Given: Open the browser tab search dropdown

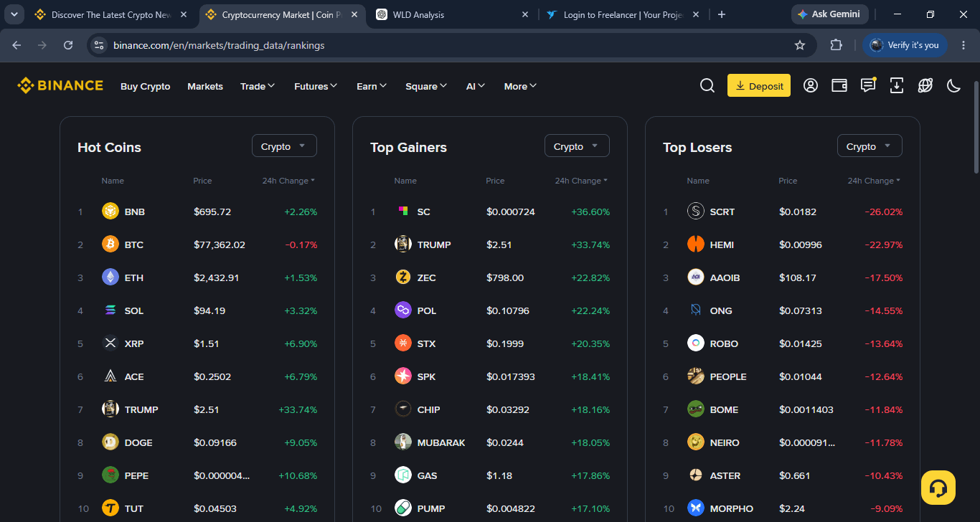Looking at the screenshot, I should click(x=14, y=14).
